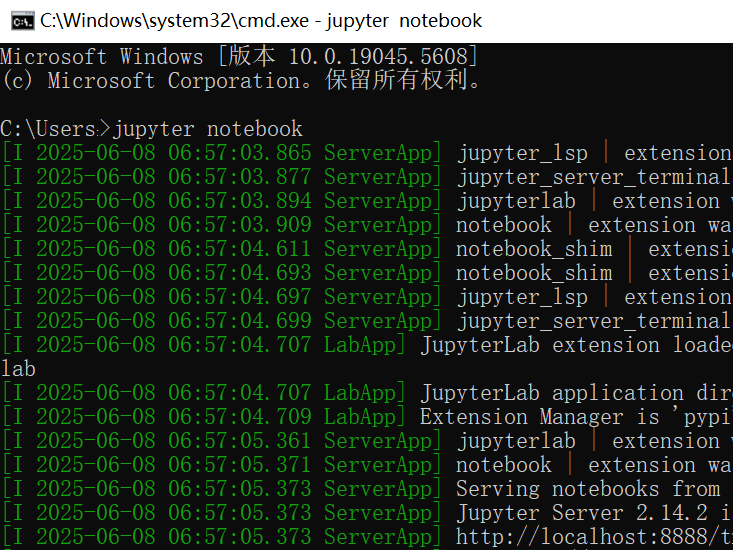Click log line with timestamp 06:57:04.697

pyautogui.click(x=366, y=297)
